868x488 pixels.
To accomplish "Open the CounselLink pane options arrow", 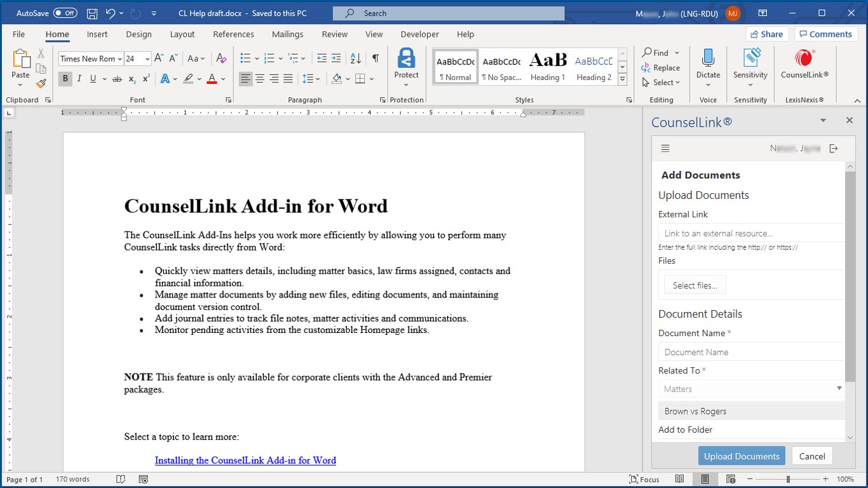I will pos(823,120).
